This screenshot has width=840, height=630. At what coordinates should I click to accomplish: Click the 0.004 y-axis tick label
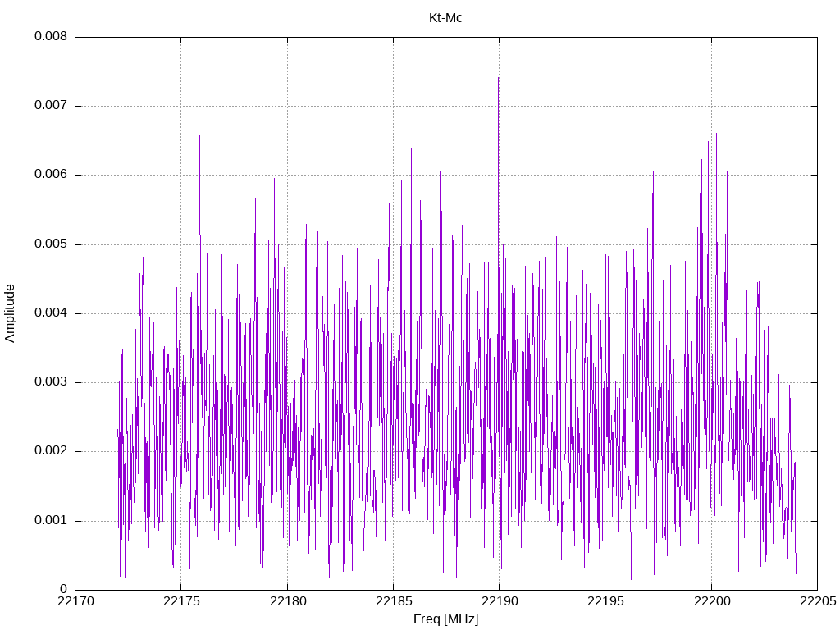click(x=51, y=313)
